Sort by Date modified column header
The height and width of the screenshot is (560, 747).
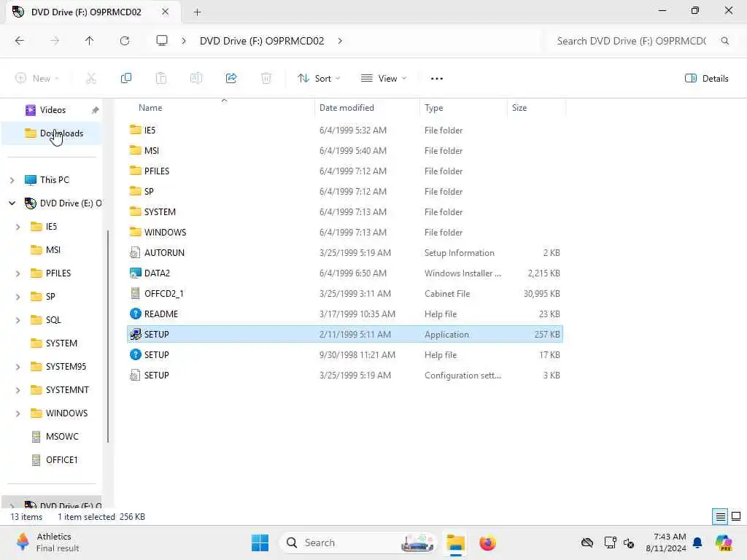point(367,108)
